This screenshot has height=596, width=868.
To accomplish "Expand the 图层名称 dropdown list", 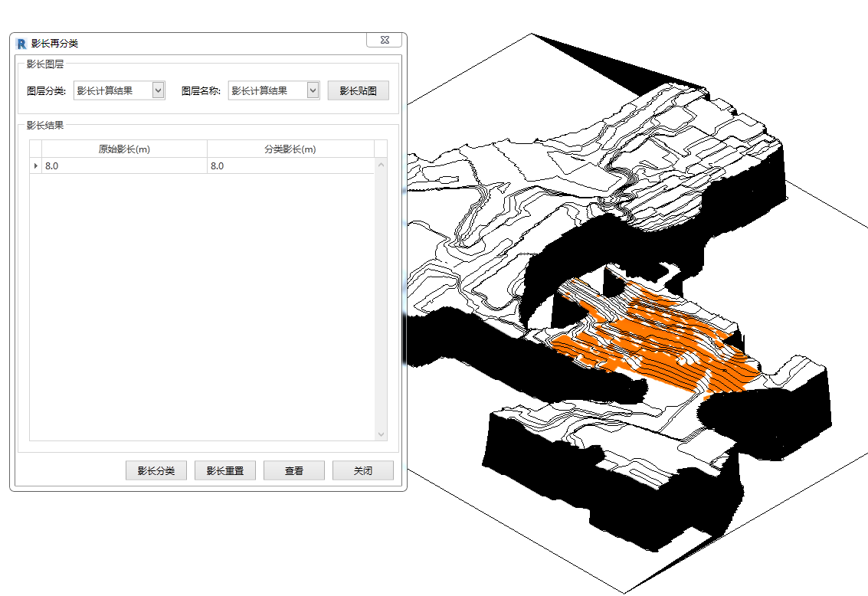I will coord(313,90).
